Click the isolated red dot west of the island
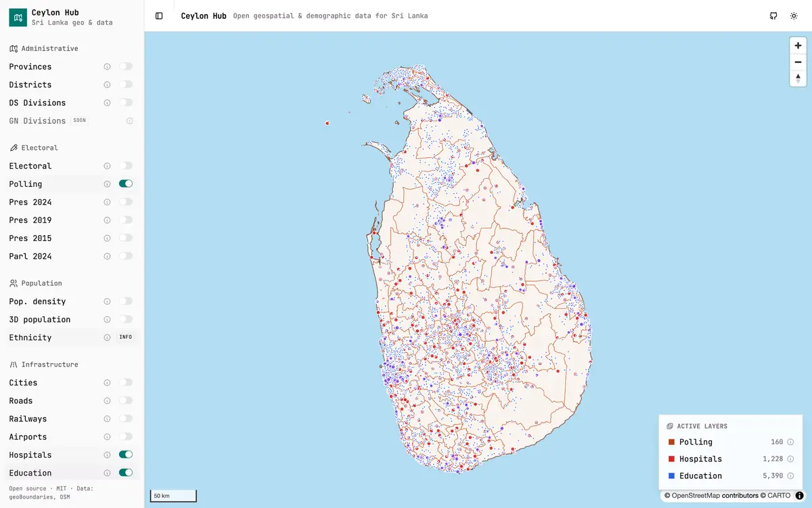This screenshot has width=812, height=508. pyautogui.click(x=327, y=123)
